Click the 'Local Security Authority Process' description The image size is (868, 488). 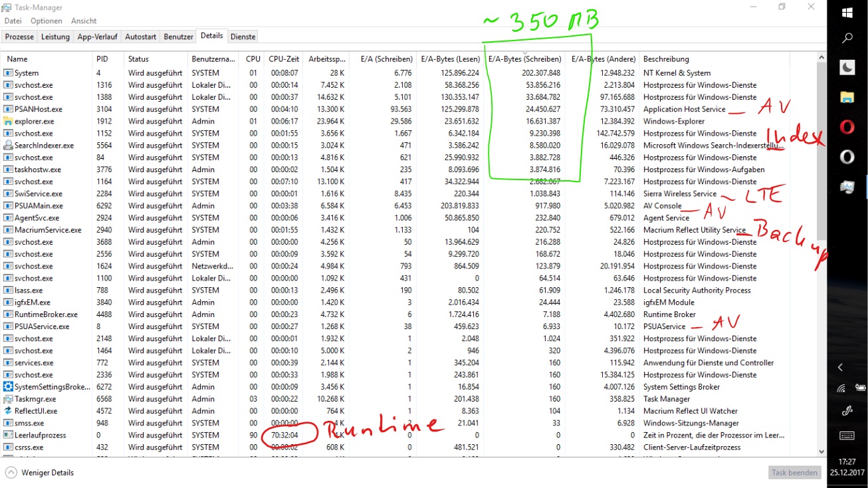(697, 291)
